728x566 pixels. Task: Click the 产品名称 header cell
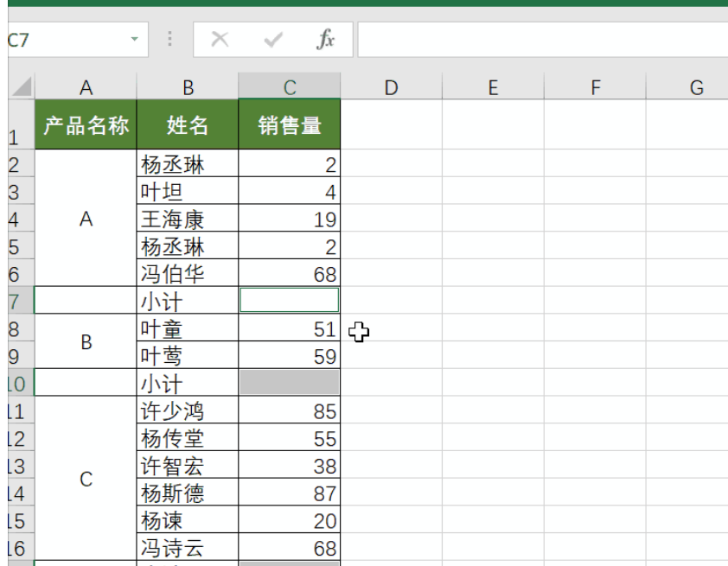86,124
